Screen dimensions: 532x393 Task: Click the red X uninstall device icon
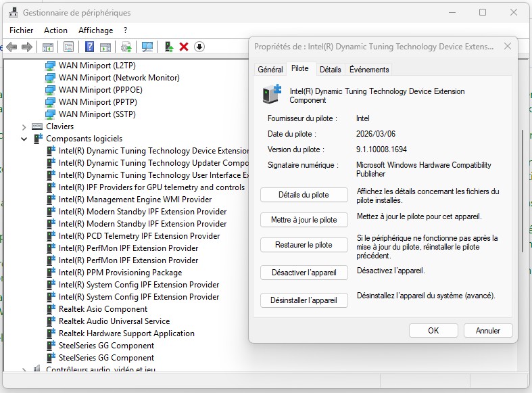[x=183, y=47]
